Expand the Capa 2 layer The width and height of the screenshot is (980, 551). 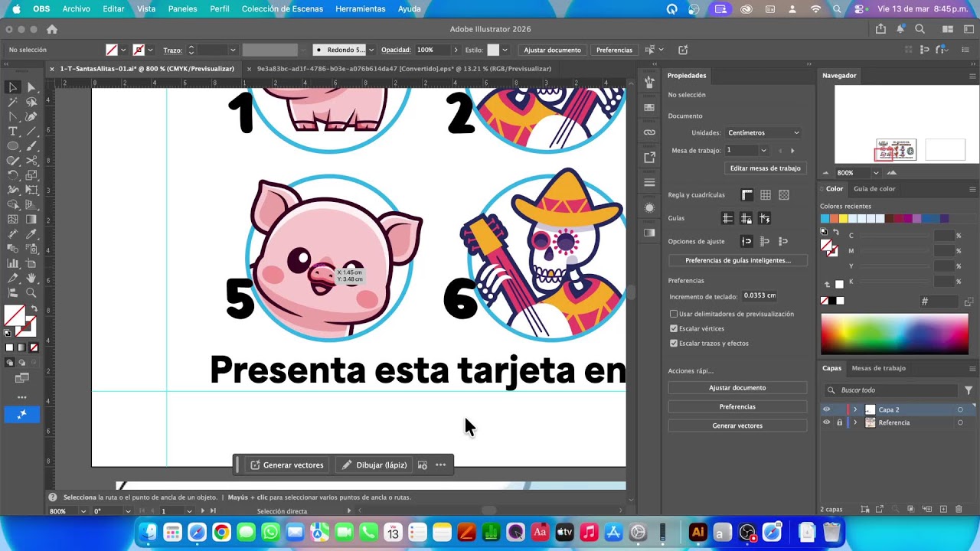[855, 409]
